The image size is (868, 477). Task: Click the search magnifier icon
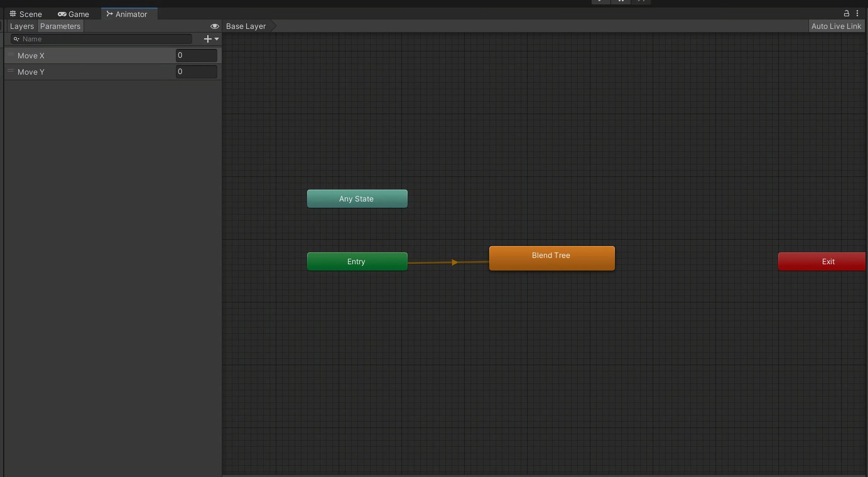(16, 39)
